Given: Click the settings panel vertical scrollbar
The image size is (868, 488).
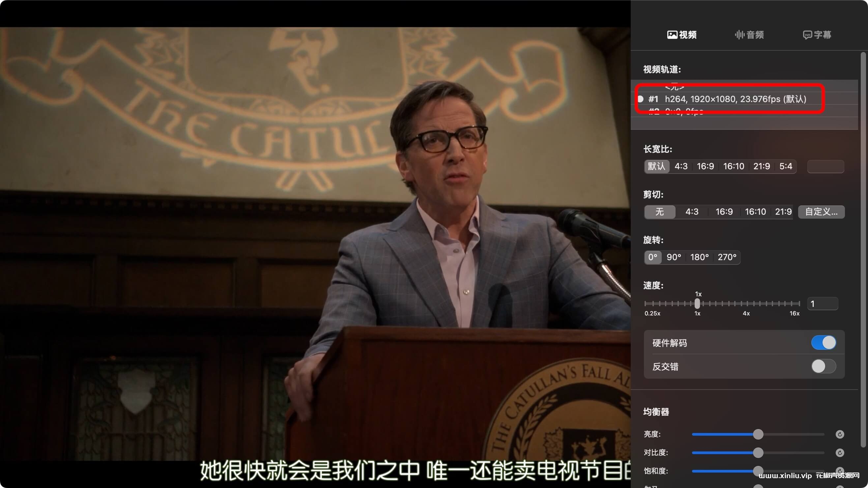Looking at the screenshot, I should [x=863, y=250].
